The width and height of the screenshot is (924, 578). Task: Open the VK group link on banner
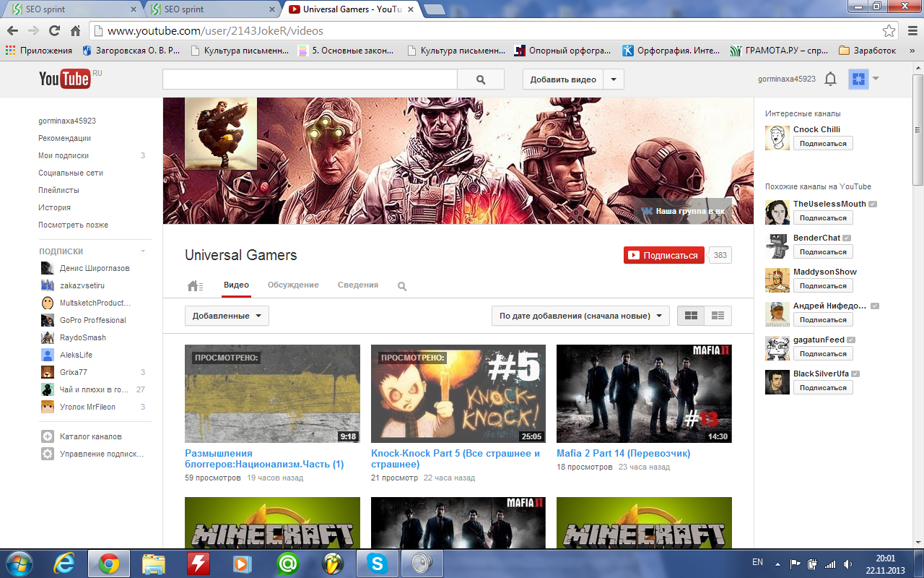point(683,211)
